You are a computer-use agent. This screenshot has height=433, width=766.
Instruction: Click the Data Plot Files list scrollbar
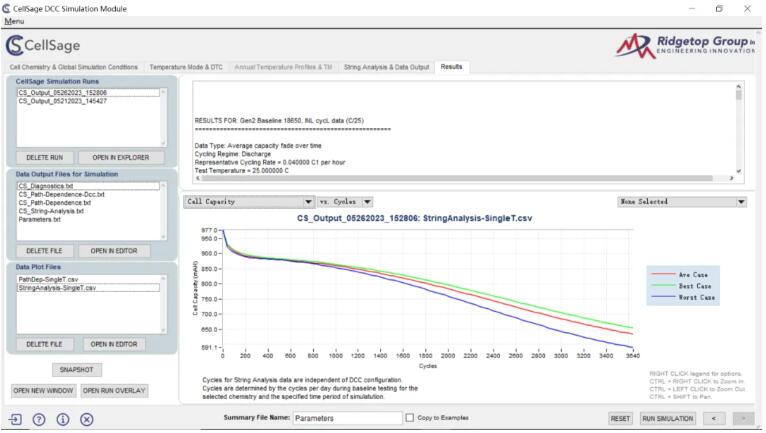click(x=164, y=304)
